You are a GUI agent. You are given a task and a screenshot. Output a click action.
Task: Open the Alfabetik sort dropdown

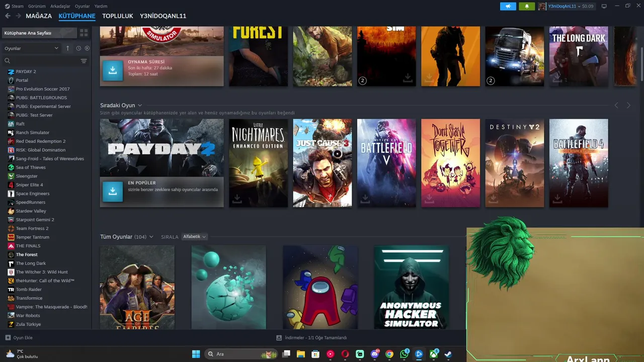click(194, 236)
